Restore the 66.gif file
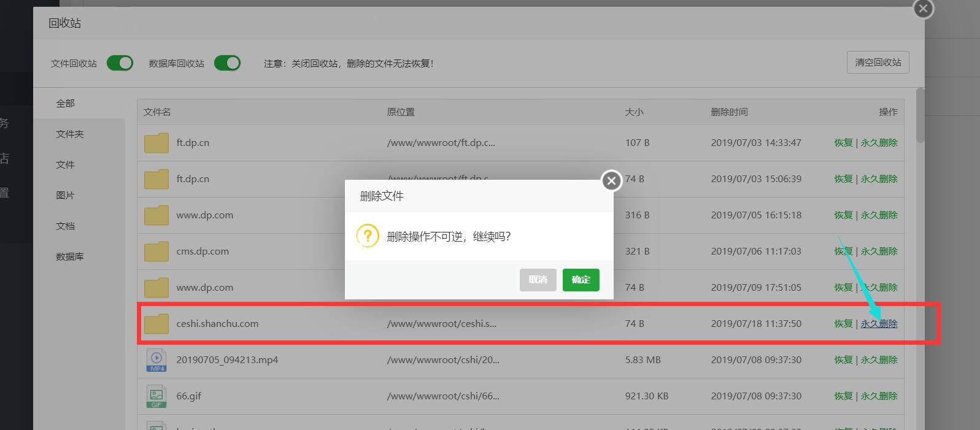980x430 pixels. 843,396
